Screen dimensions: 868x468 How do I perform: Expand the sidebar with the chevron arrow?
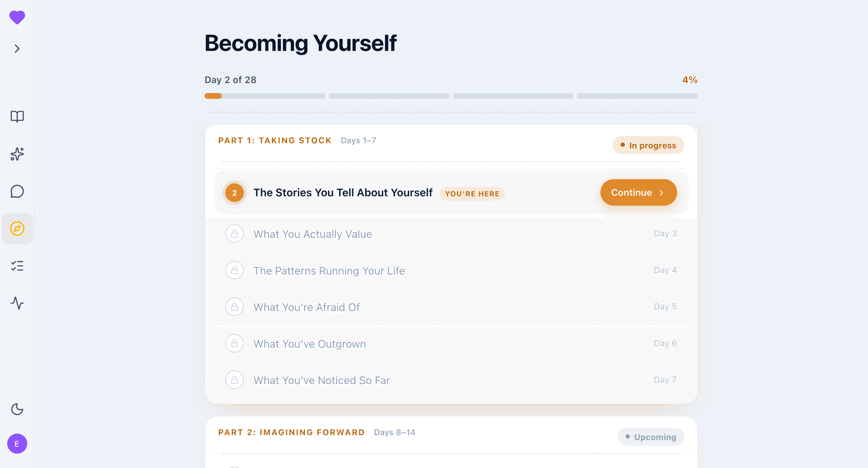[17, 48]
